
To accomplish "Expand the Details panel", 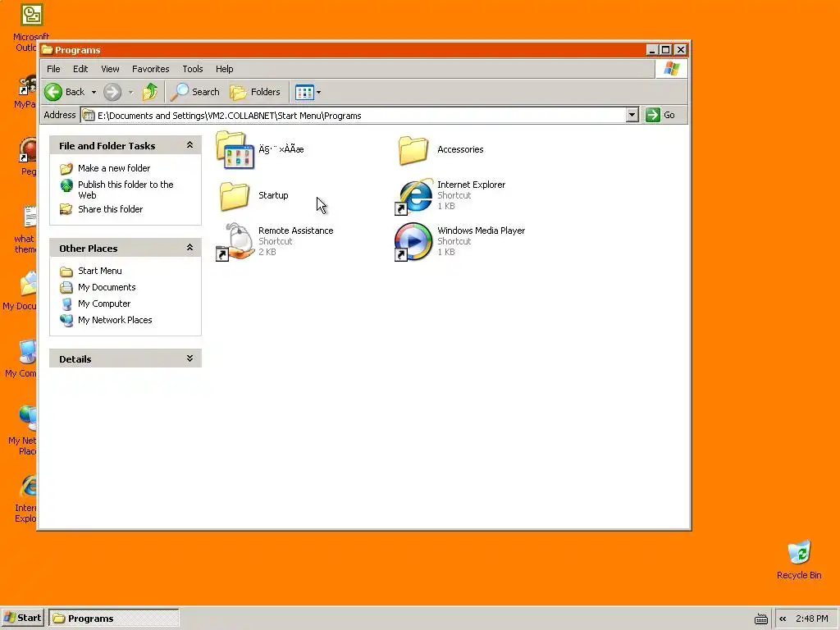I will (x=189, y=358).
